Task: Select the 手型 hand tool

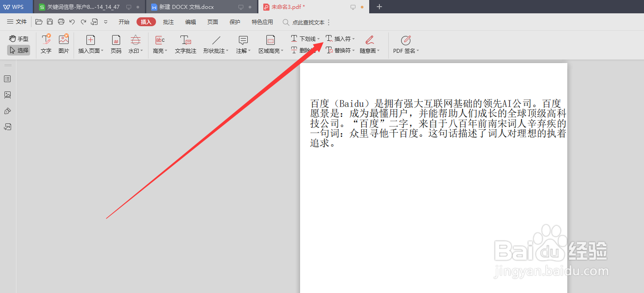Action: 19,39
